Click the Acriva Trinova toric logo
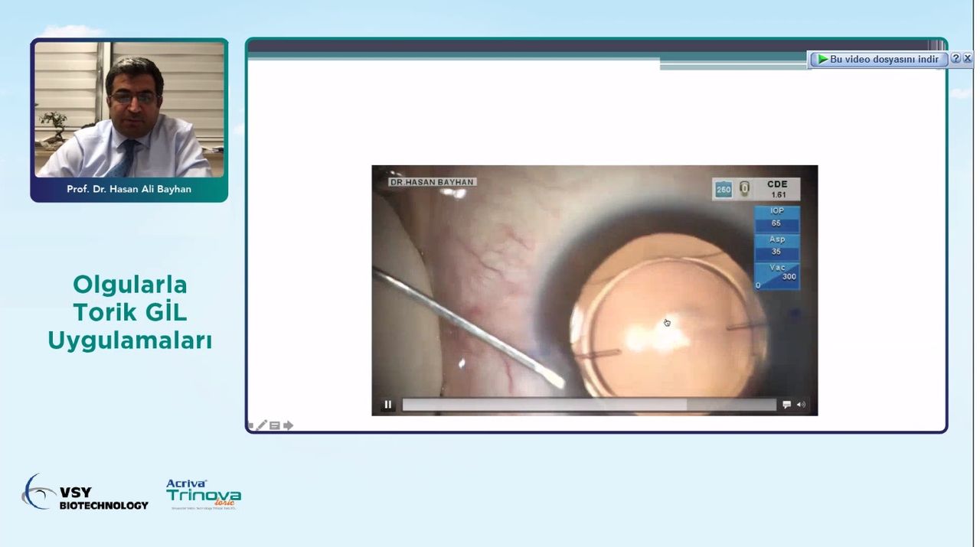The width and height of the screenshot is (980, 547). (203, 494)
